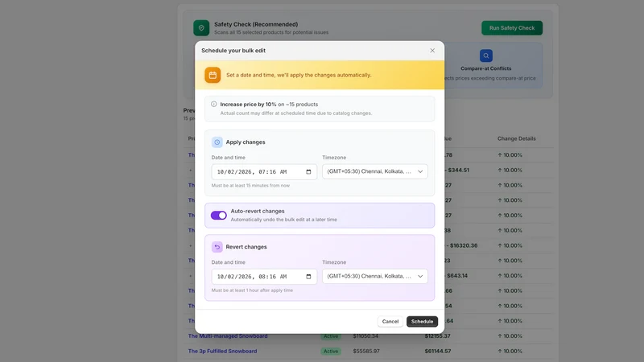Screen dimensions: 644x362
Task: Click Active badge for Multi-managed Snowboard
Action: [x=331, y=335]
